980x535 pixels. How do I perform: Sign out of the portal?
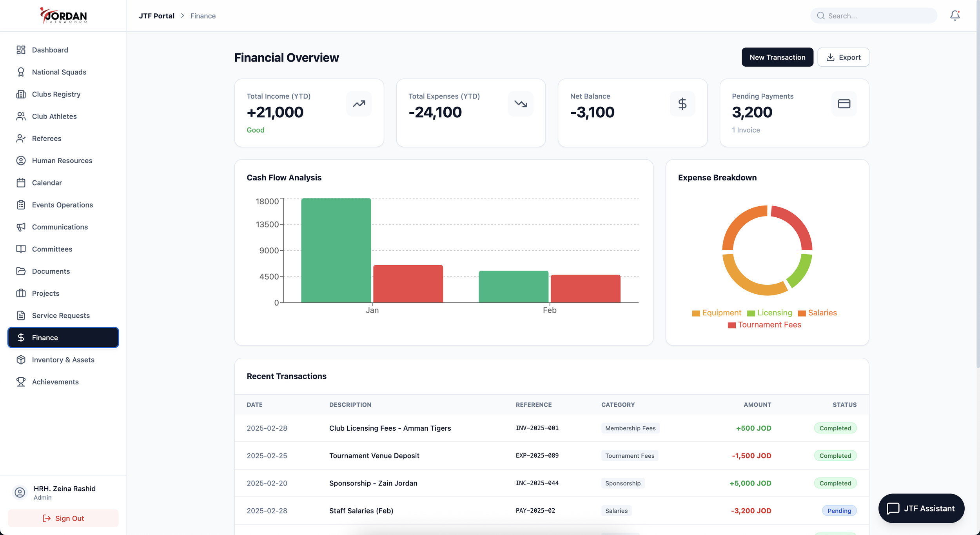coord(63,518)
